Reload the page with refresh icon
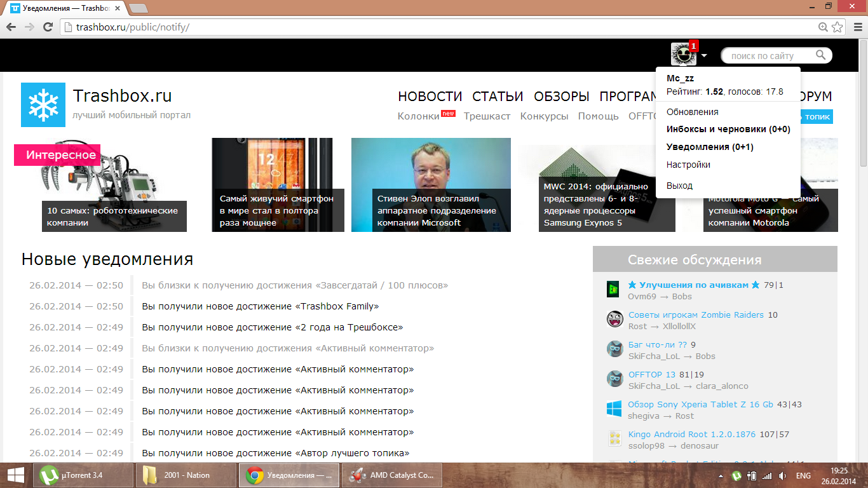Viewport: 868px width, 488px height. (48, 27)
